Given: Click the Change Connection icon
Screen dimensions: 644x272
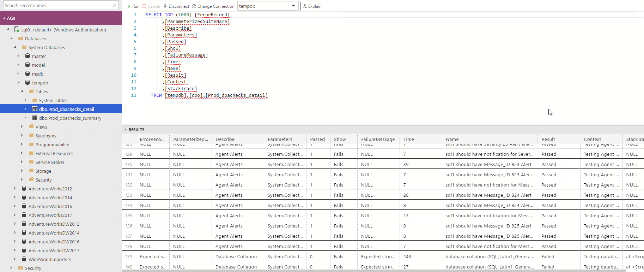Looking at the screenshot, I should coord(194,6).
